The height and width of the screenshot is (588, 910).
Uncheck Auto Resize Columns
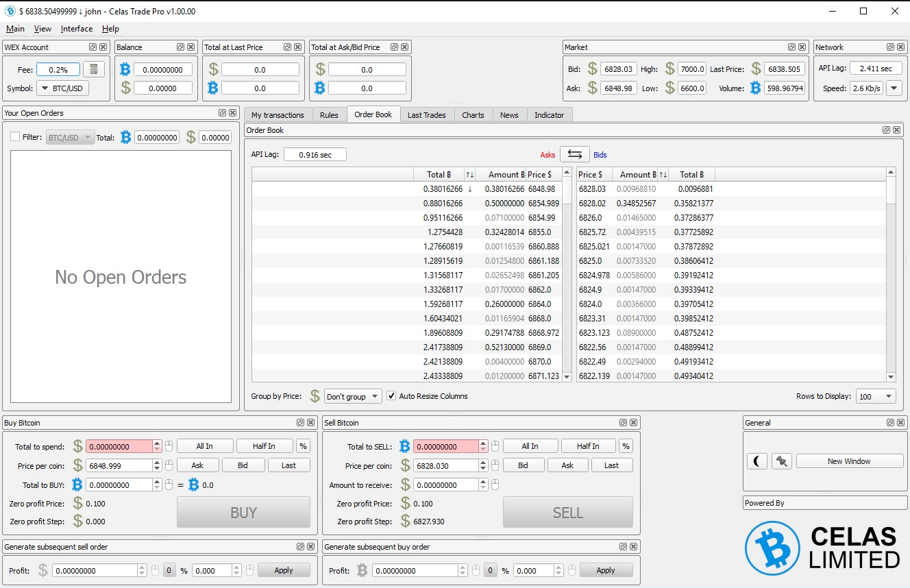(391, 396)
